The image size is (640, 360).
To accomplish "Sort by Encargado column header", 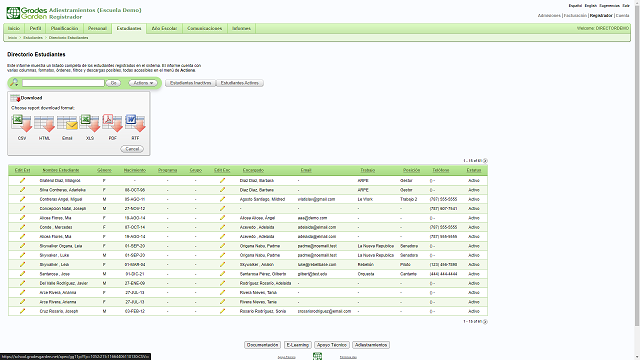I will tap(253, 170).
